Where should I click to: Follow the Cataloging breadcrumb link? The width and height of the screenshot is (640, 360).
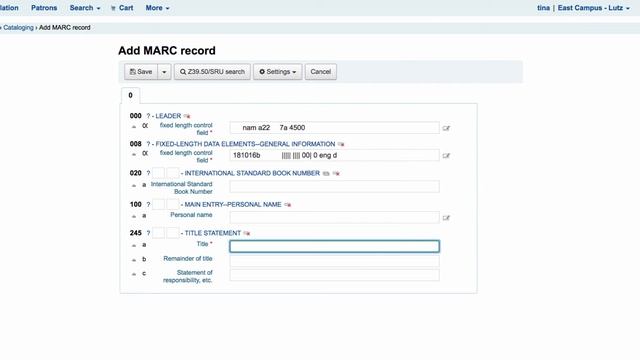click(x=18, y=28)
